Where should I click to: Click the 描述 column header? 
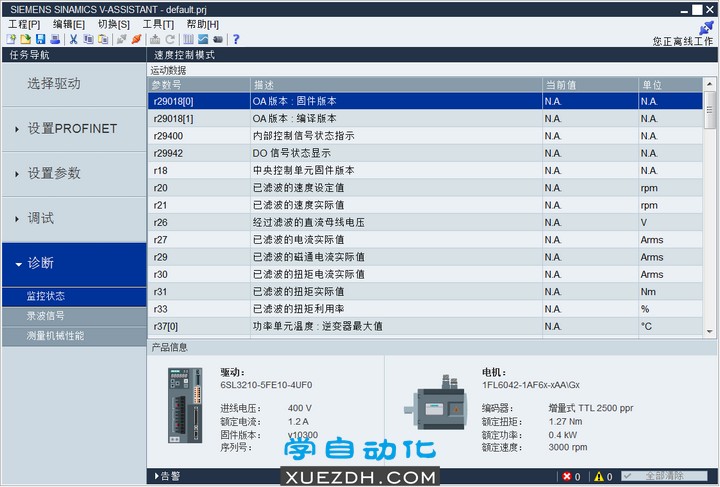tap(396, 85)
